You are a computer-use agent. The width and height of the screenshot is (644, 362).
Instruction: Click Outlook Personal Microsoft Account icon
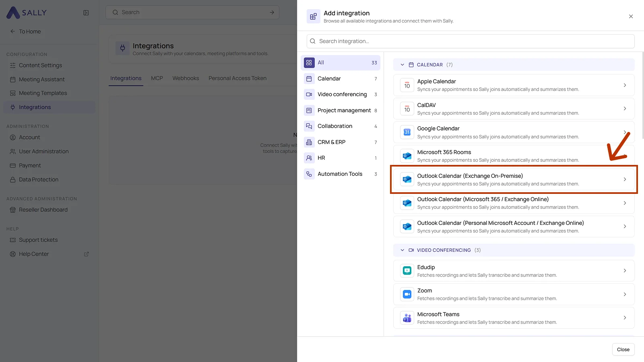click(407, 226)
